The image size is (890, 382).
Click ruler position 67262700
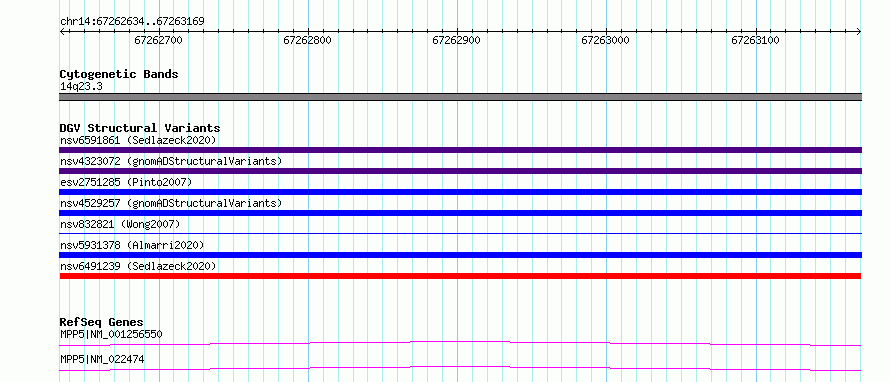[158, 40]
